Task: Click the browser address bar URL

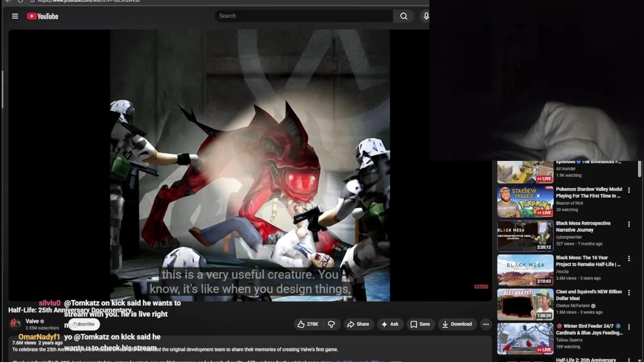Action: click(90, 1)
